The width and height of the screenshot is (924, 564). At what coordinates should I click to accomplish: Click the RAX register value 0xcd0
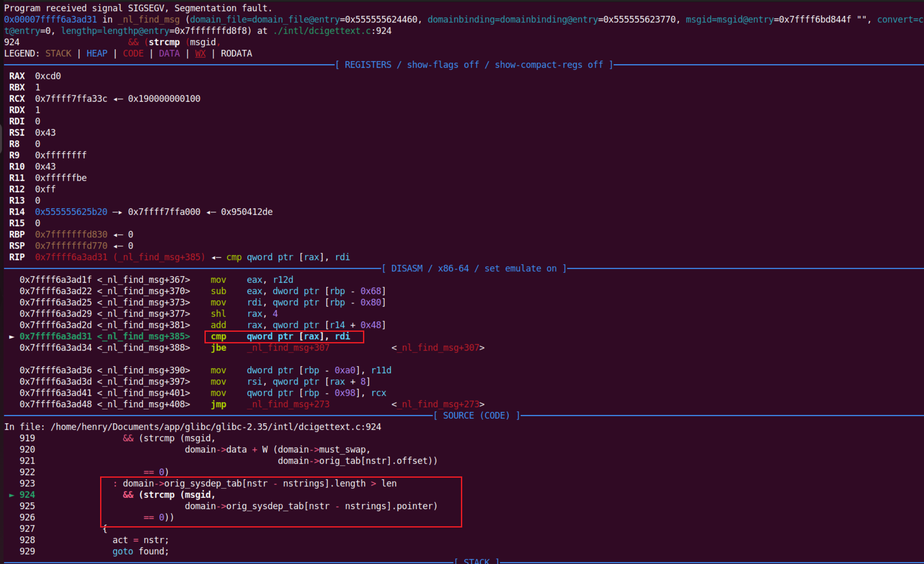click(x=48, y=76)
